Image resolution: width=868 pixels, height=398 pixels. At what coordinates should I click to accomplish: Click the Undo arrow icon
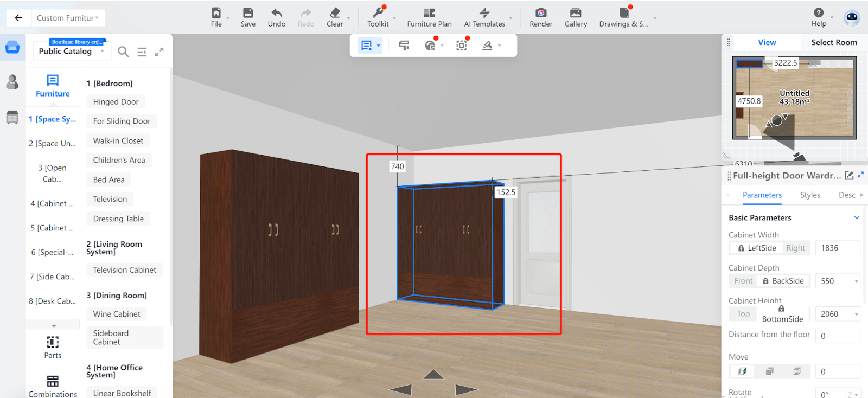click(x=276, y=13)
